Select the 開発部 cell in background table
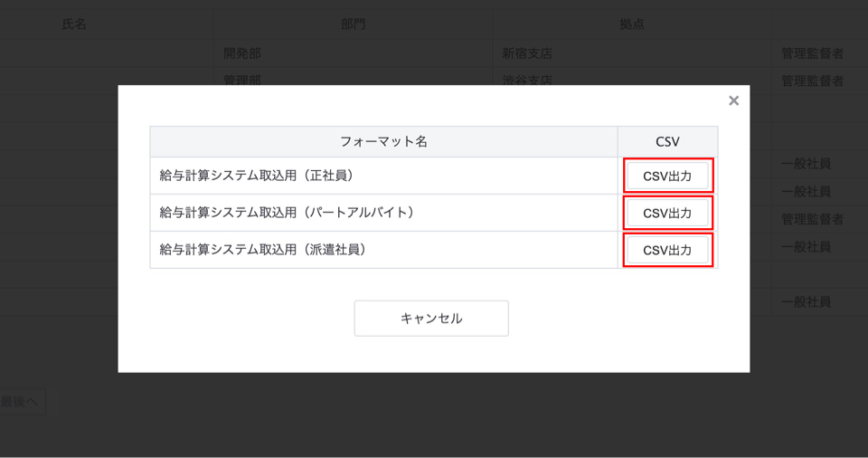868x458 pixels. coord(242,53)
